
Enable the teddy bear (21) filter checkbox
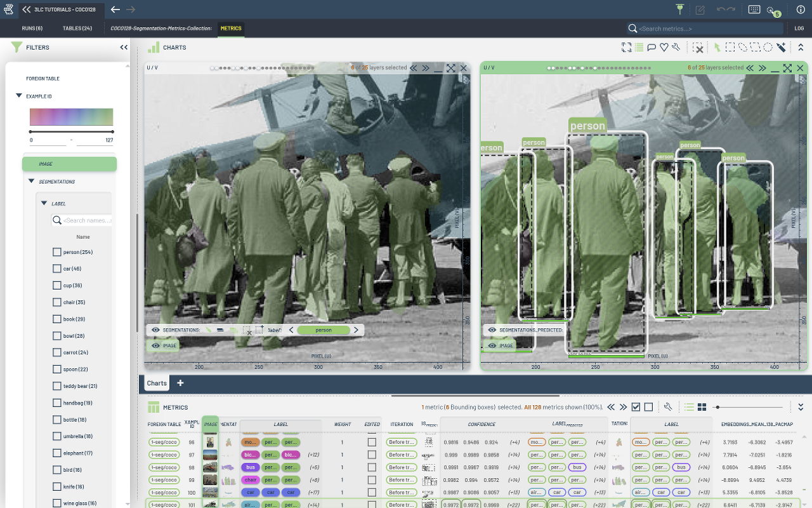[57, 386]
